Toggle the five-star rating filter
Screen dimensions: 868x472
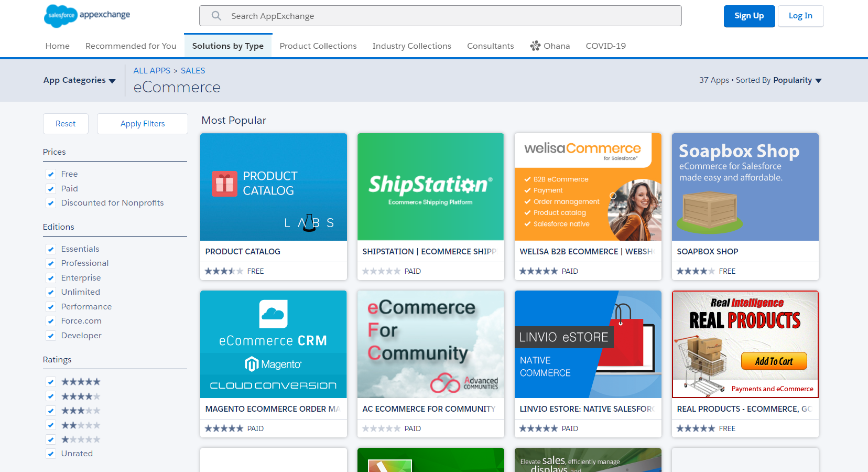pos(51,382)
